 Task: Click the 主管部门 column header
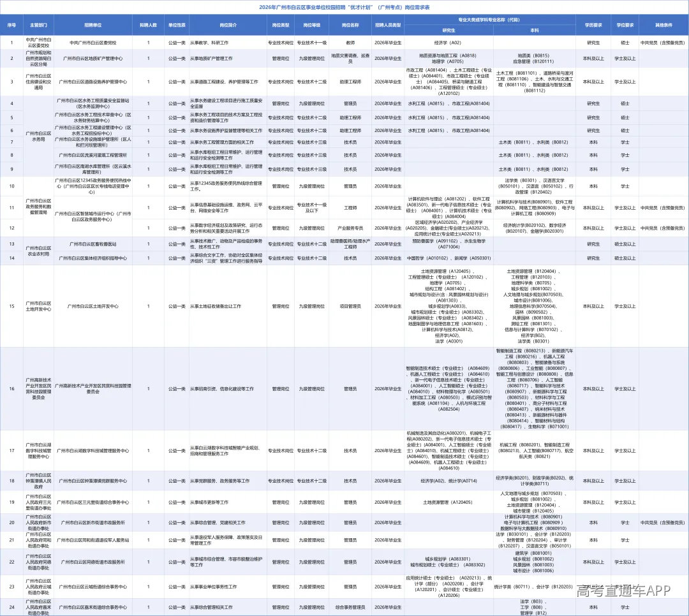[38, 25]
